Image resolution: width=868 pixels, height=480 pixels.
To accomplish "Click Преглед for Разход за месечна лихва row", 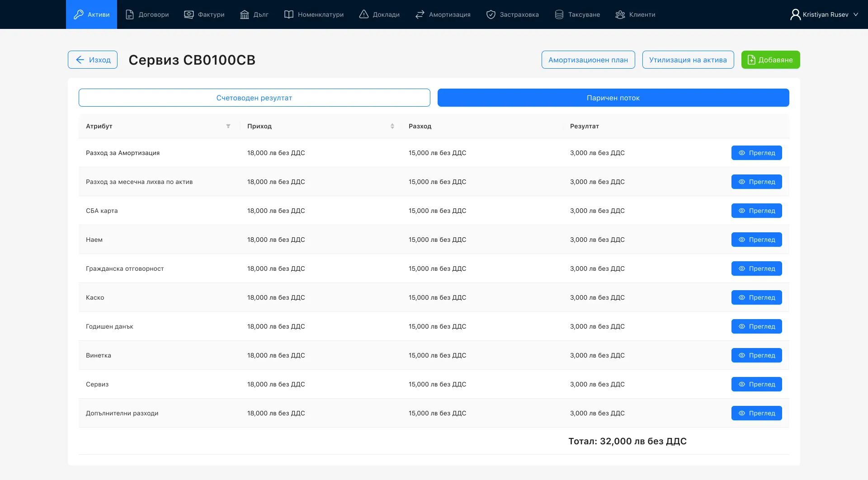I will (757, 182).
